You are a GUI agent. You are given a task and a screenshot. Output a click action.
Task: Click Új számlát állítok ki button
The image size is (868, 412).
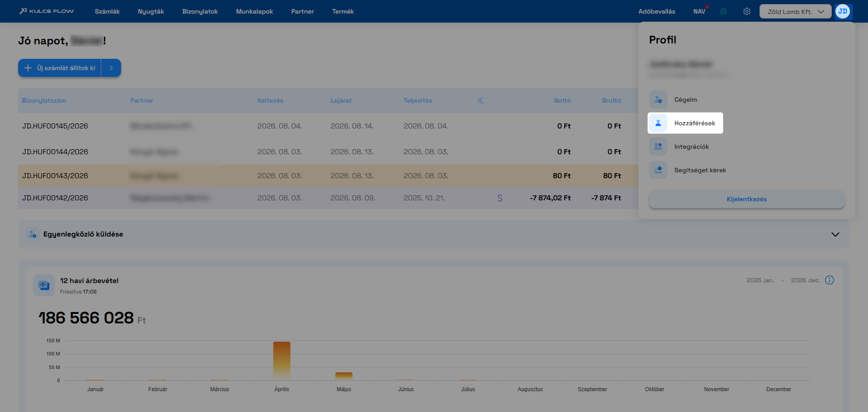60,68
